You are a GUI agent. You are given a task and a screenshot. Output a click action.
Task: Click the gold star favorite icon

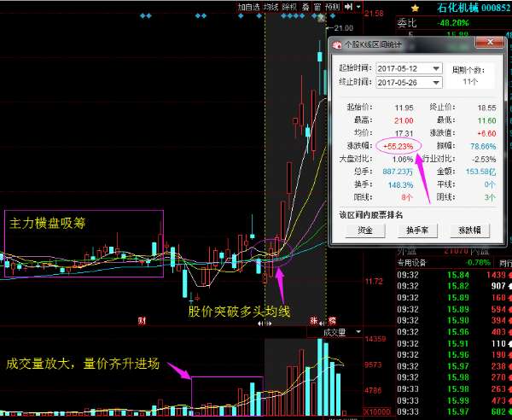415,7
